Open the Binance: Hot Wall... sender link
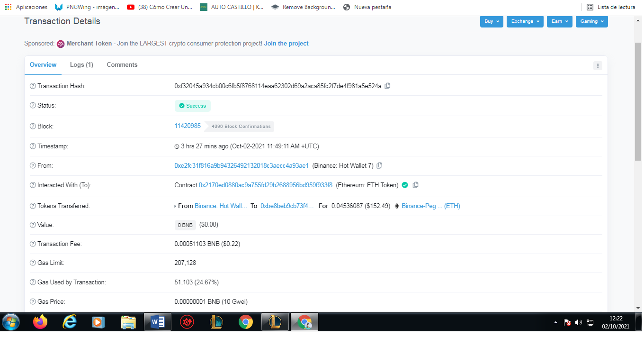Image resolution: width=644 pixels, height=364 pixels. [221, 206]
